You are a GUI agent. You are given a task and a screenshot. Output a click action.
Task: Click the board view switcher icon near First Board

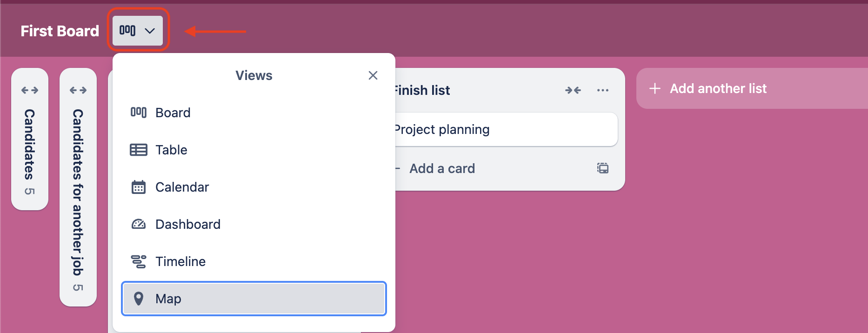(127, 30)
